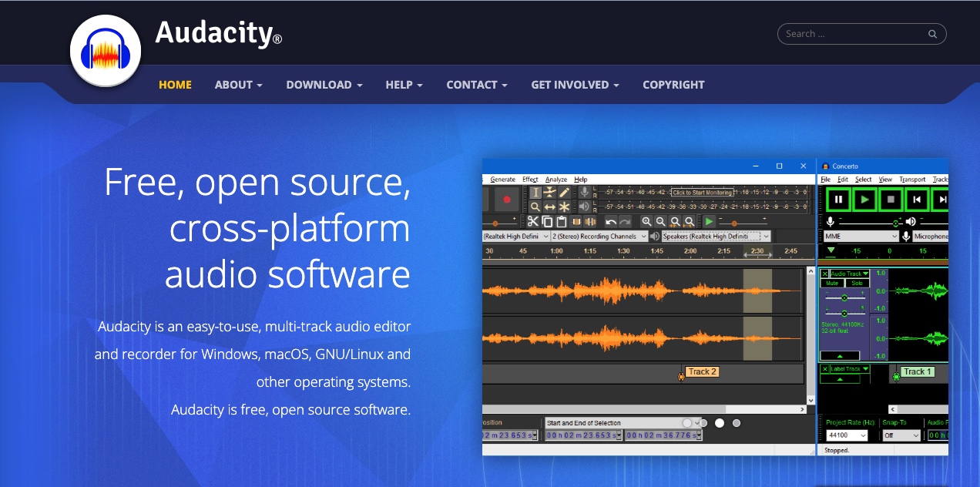Click green Play in the Concerto window
This screenshot has width=980, height=487.
[865, 199]
